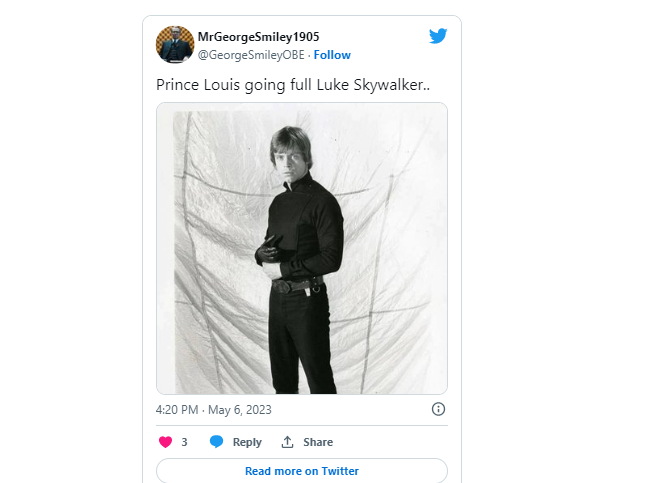
Task: Click the belt buckle in the photo
Action: [283, 286]
